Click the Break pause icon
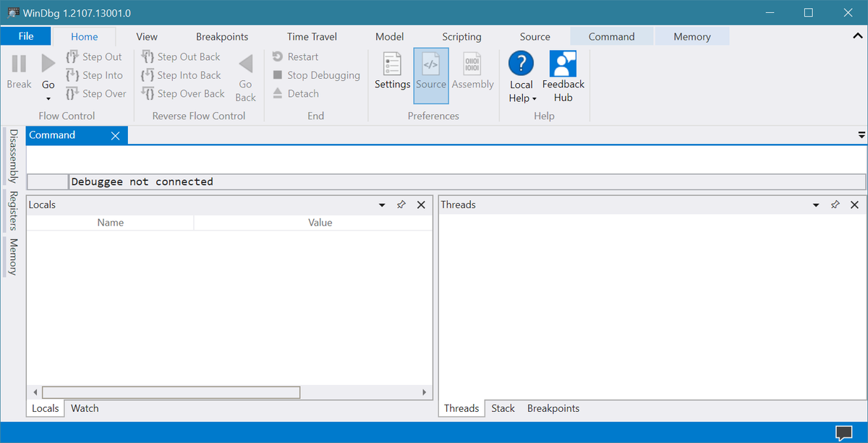The height and width of the screenshot is (443, 868). (x=19, y=64)
